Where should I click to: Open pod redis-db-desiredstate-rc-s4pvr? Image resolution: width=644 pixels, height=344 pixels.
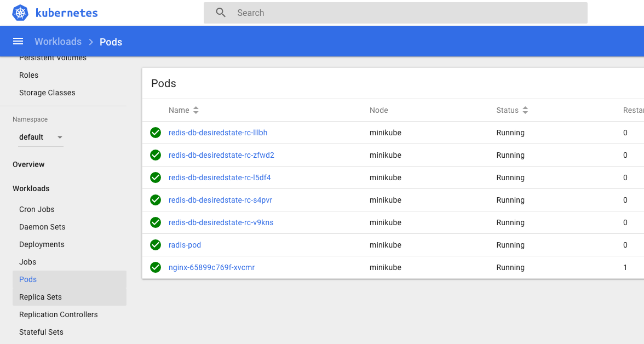tap(221, 200)
